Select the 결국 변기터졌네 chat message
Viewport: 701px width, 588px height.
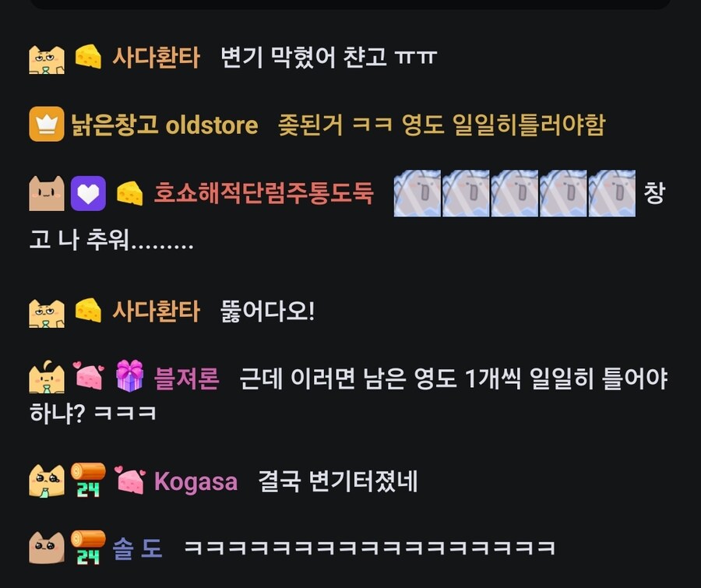pos(338,481)
